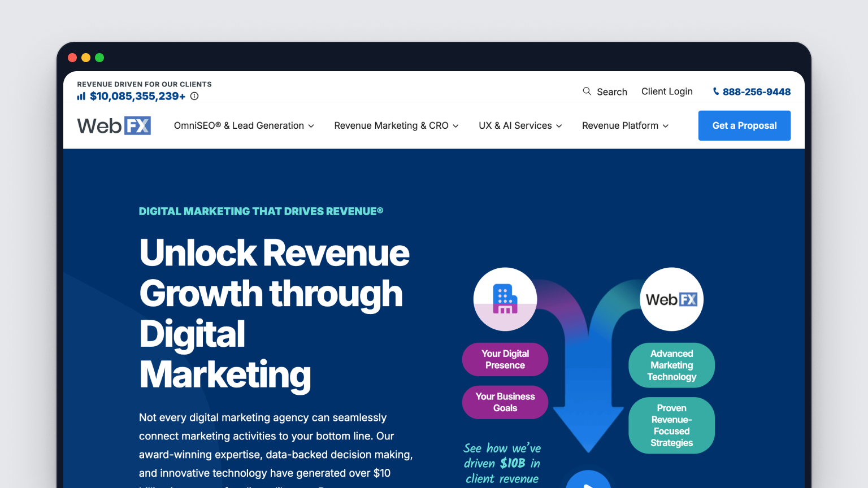The image size is (868, 488).
Task: Select the Your Business Goals pill
Action: coord(505,402)
